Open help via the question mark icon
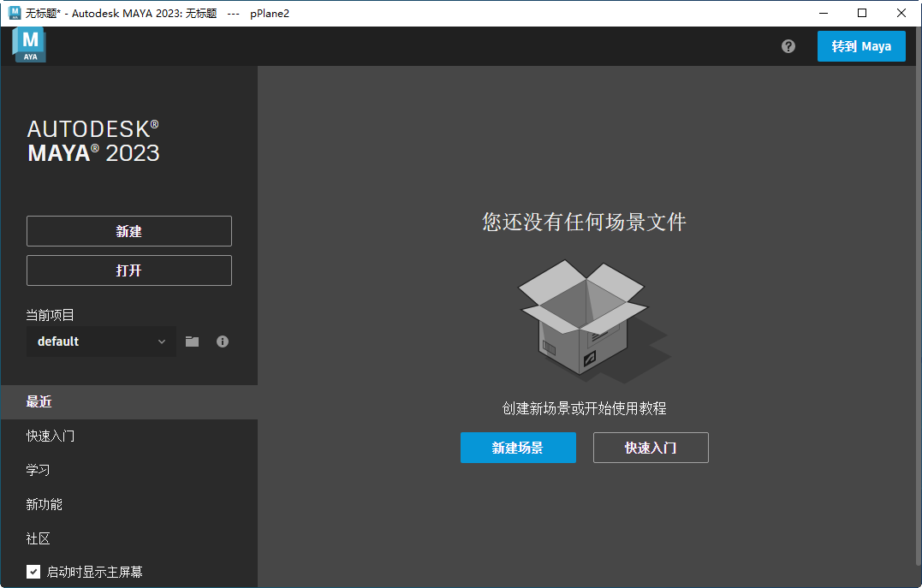Viewport: 922px width, 588px height. coord(788,46)
